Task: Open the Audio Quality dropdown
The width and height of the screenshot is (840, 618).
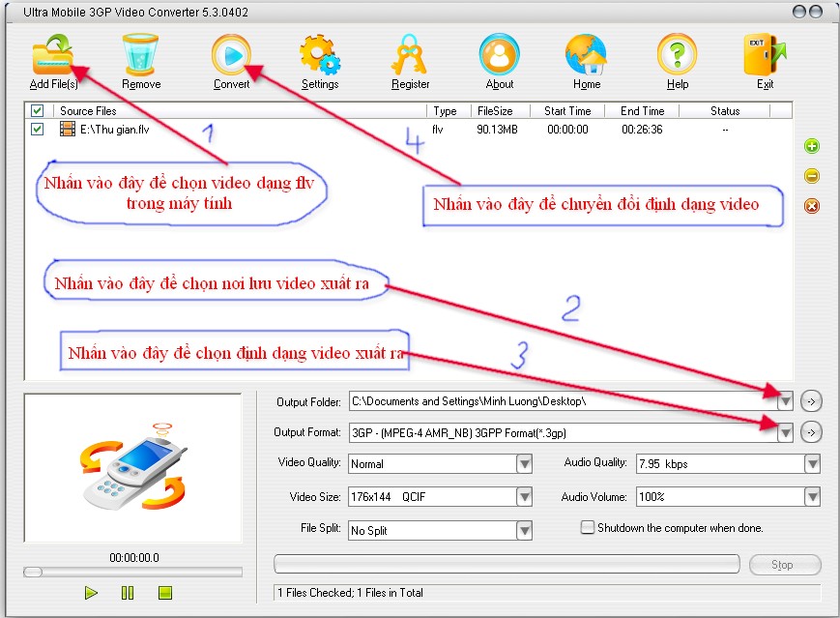Action: [812, 463]
